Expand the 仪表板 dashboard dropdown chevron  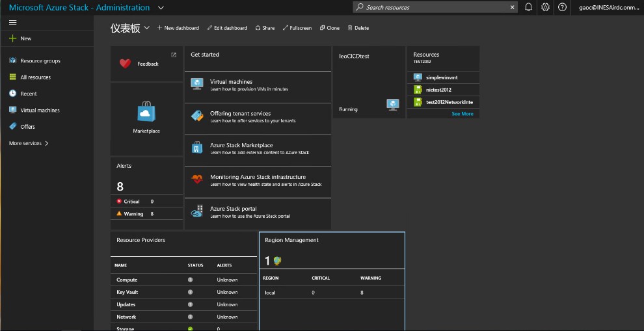coord(147,27)
